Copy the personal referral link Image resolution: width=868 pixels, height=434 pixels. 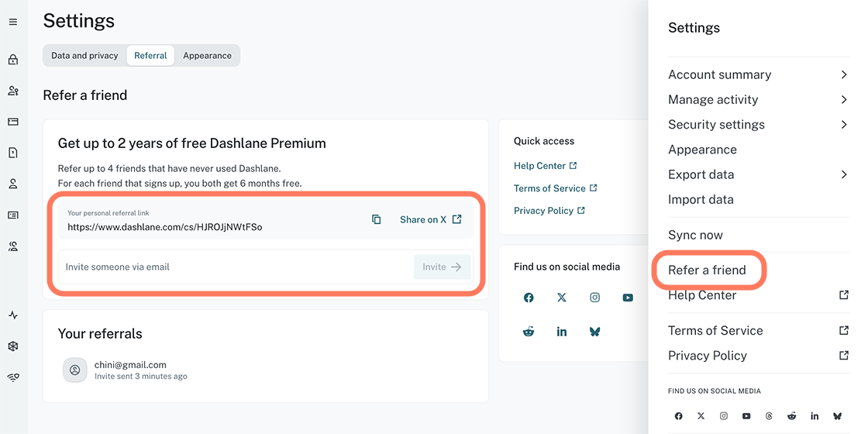click(377, 219)
